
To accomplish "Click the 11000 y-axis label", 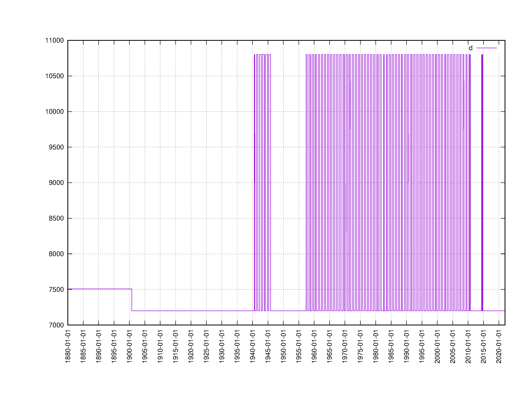I will point(54,40).
